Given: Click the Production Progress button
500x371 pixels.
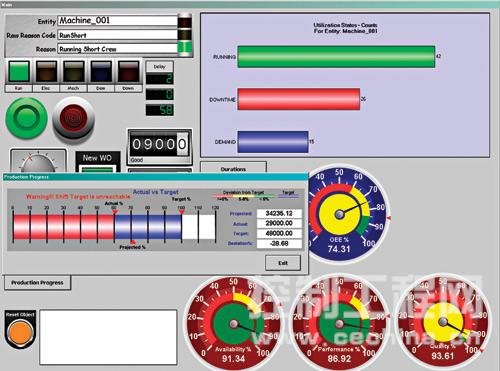Looking at the screenshot, I should click(37, 283).
